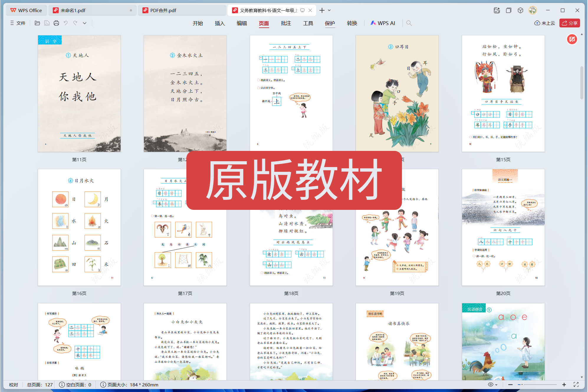Click the search magnifier icon on the ribbon
The height and width of the screenshot is (392, 588).
(x=409, y=23)
